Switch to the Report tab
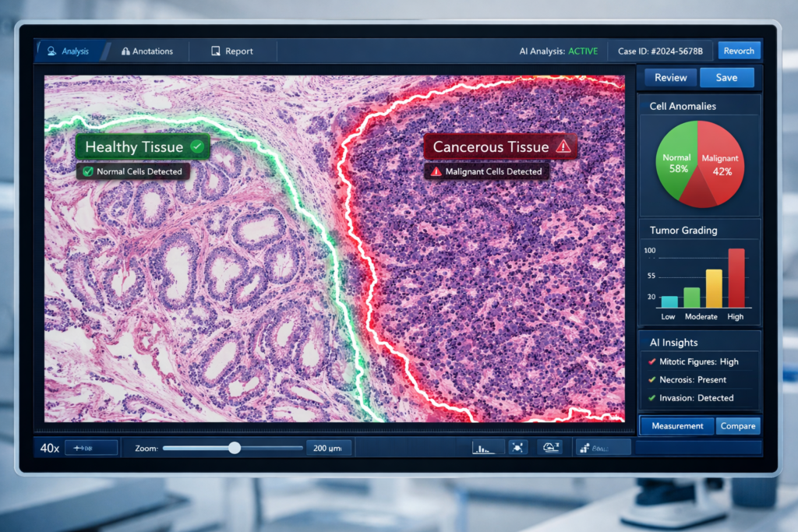 [x=232, y=51]
